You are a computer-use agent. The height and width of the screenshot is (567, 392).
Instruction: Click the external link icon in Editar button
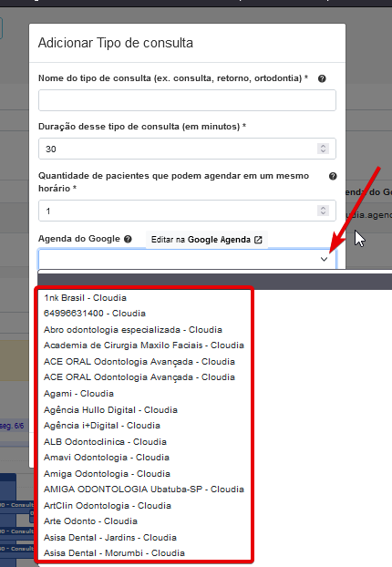pos(258,240)
